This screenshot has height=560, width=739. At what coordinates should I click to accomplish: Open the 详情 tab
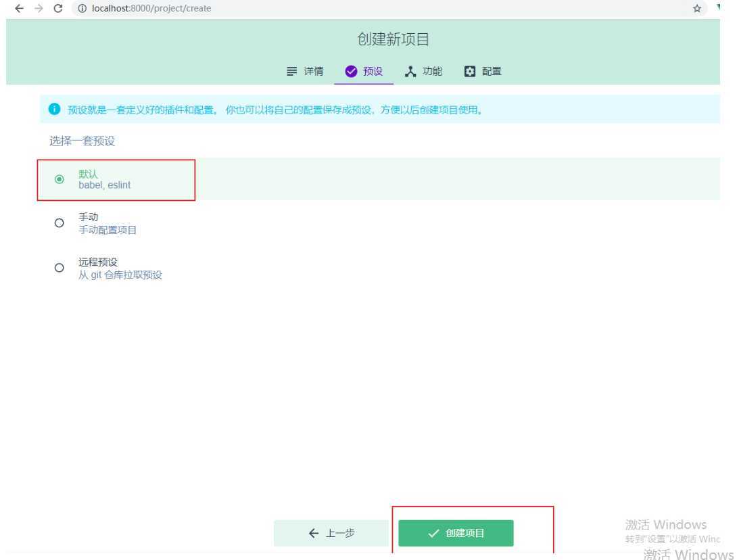(x=305, y=71)
